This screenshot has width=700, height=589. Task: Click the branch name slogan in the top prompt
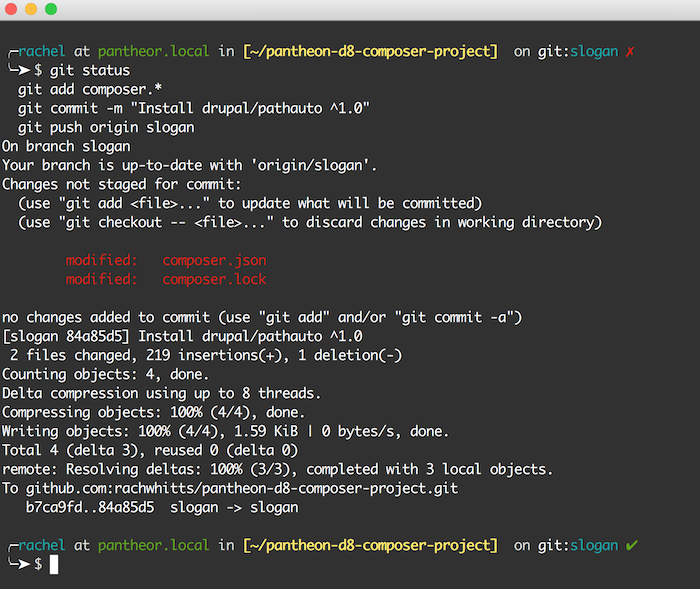[x=594, y=51]
